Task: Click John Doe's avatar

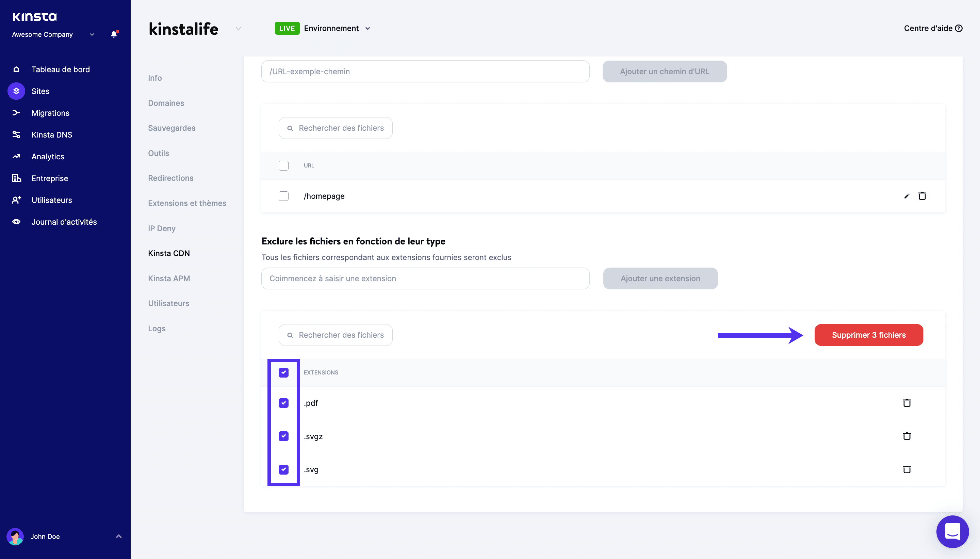Action: pyautogui.click(x=15, y=536)
